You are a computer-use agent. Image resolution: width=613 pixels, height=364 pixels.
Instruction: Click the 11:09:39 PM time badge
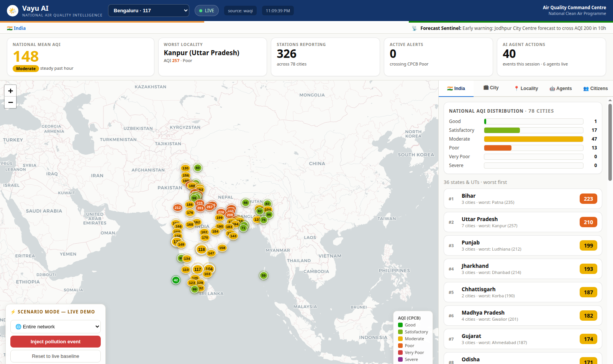click(x=278, y=11)
